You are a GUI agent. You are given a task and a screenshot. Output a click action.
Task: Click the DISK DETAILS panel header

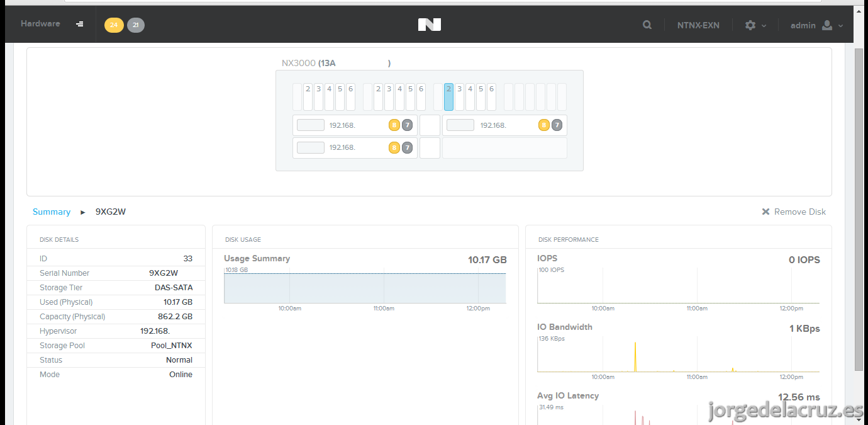[59, 240]
